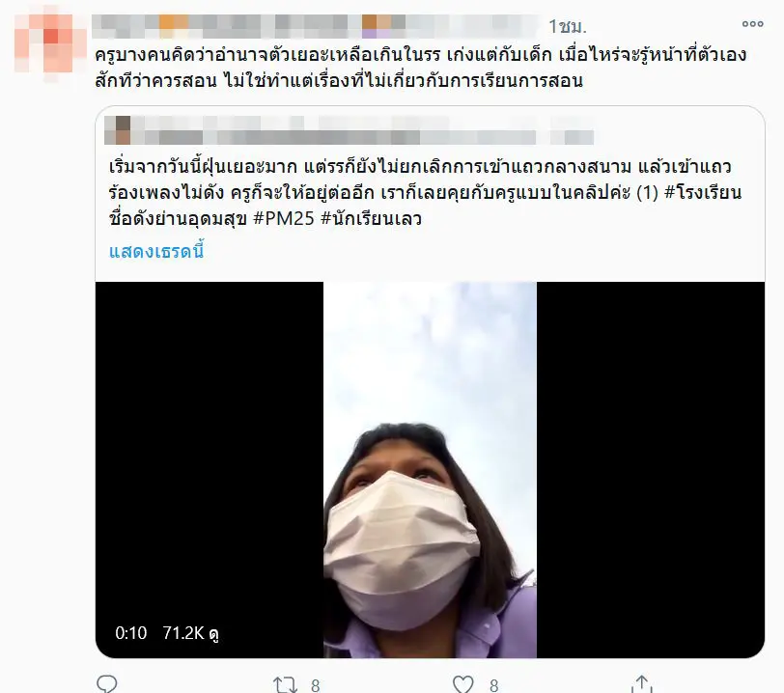This screenshot has width=784, height=693.
Task: Click the 1ชม. timestamp of the tweet
Action: click(568, 26)
